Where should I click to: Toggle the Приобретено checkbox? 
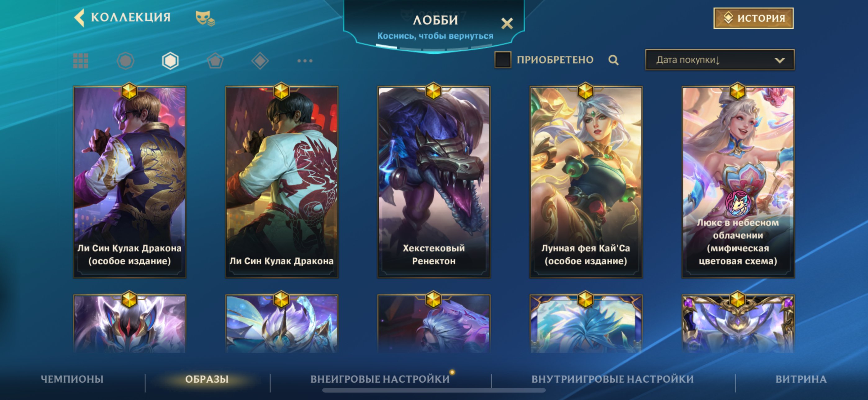502,60
